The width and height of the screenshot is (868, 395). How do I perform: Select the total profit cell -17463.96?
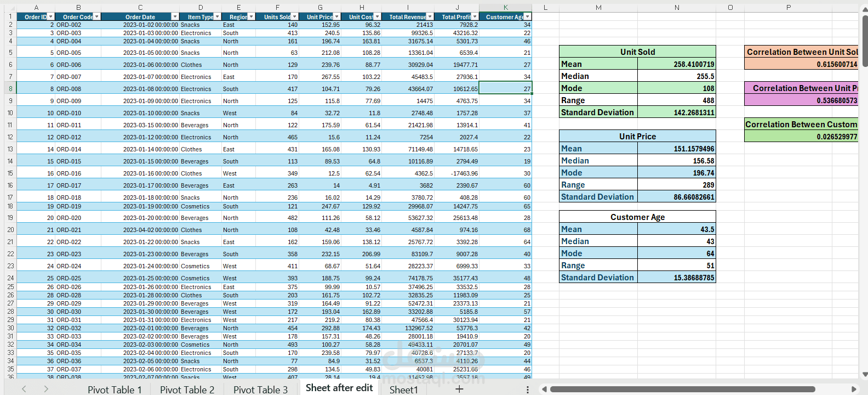(457, 173)
